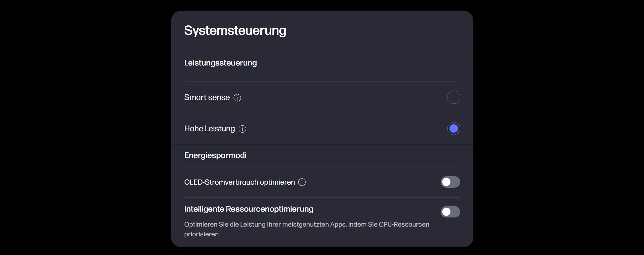
Task: Click the Hohe Leistung label text
Action: point(209,129)
